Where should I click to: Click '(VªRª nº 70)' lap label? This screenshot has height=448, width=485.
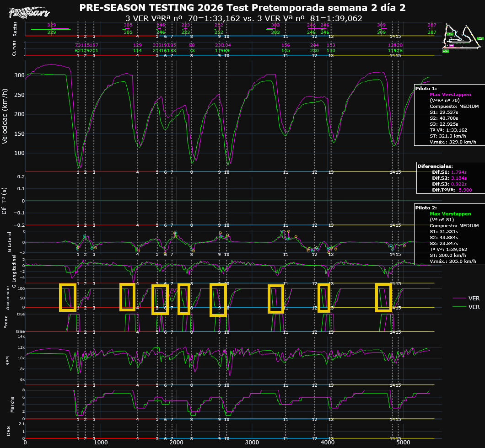444,101
